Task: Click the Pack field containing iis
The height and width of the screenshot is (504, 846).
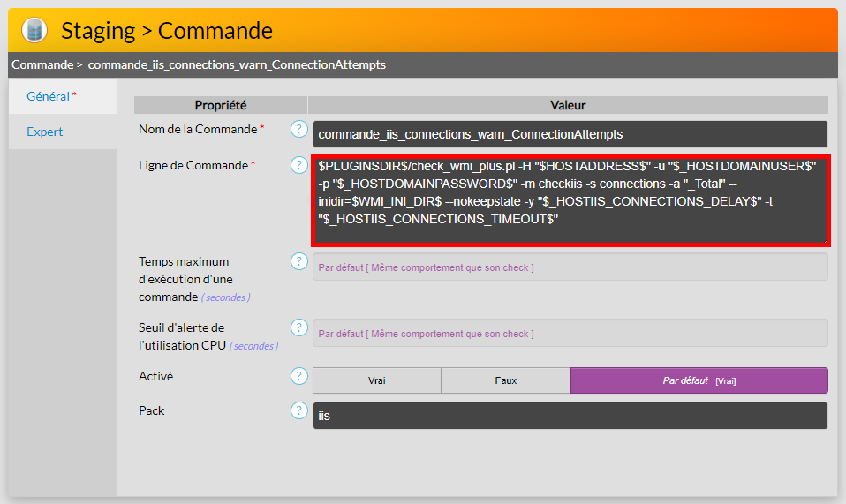Action: (x=570, y=416)
